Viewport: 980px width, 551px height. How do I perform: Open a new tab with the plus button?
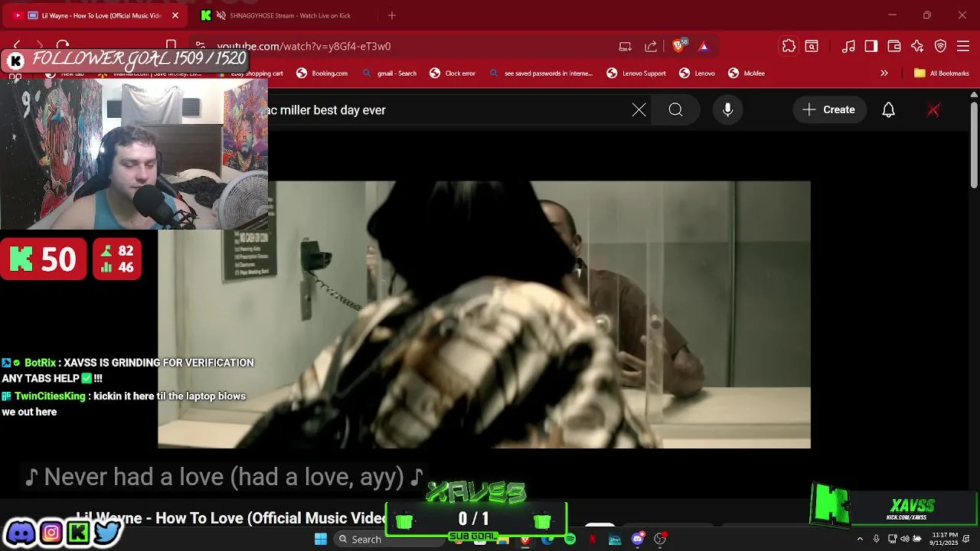[x=392, y=15]
